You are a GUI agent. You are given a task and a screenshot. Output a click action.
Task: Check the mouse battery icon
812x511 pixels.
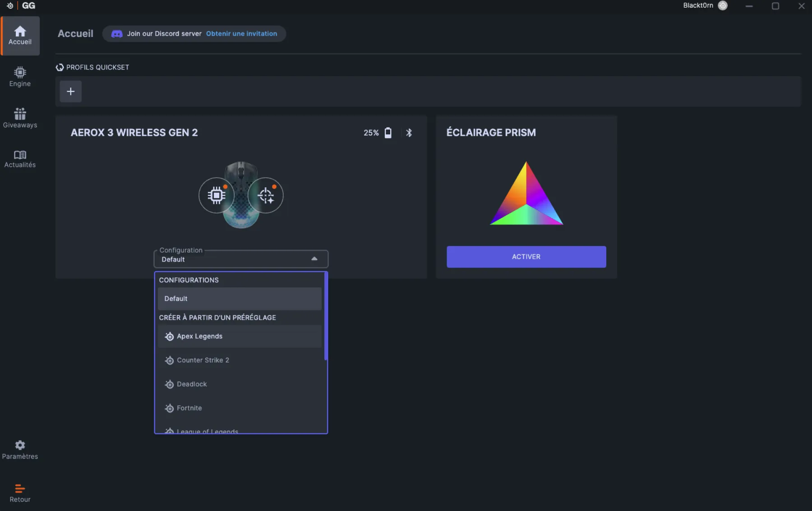[388, 133]
